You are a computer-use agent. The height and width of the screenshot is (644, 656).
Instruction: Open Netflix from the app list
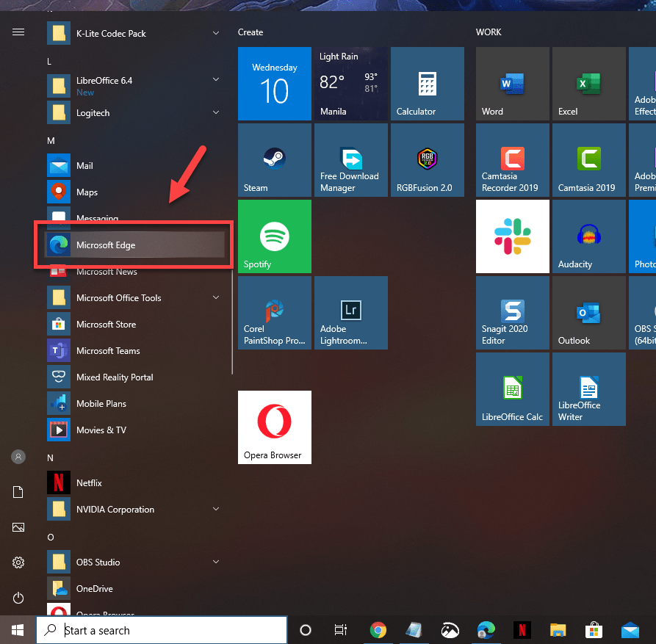134,482
